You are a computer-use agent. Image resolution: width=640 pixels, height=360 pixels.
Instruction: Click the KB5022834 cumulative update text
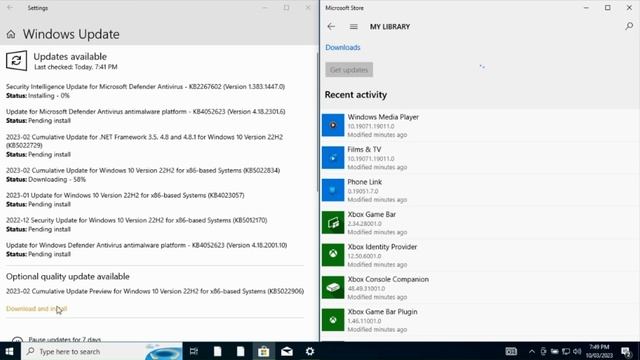pyautogui.click(x=143, y=170)
